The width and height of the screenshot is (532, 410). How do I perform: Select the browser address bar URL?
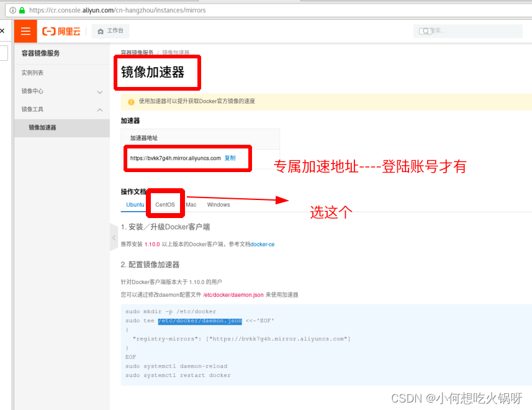(117, 10)
